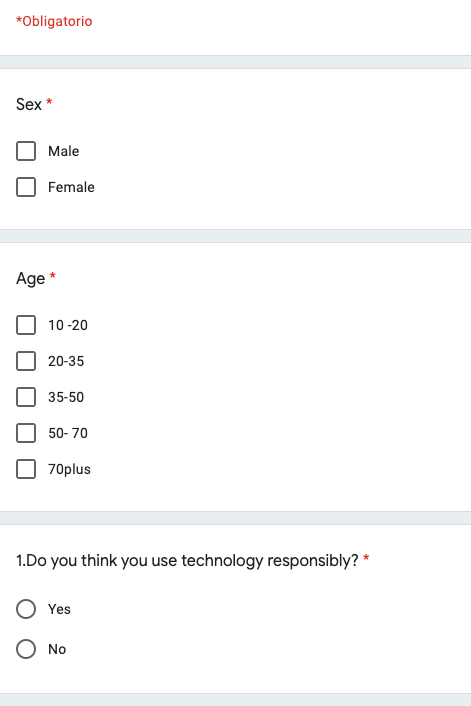Click the 'Female' label text
Image resolution: width=471 pixels, height=706 pixels.
(x=71, y=187)
